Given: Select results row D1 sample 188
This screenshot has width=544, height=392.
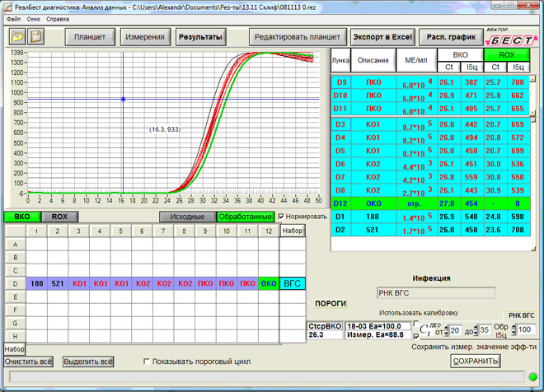Looking at the screenshot, I should (x=430, y=217).
